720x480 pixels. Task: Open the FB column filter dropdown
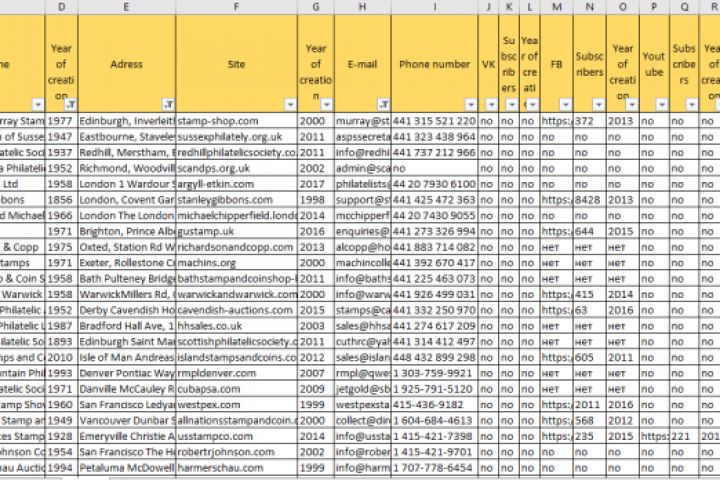tap(566, 105)
